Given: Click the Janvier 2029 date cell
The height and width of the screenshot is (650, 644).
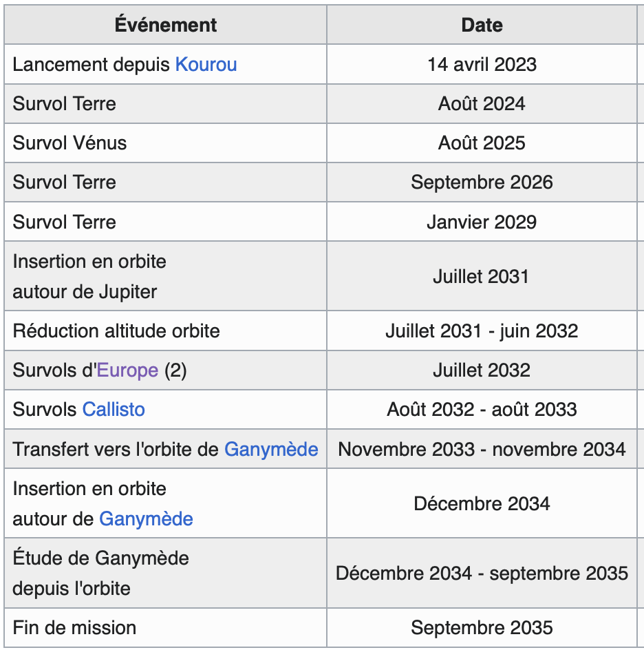Looking at the screenshot, I should [482, 222].
